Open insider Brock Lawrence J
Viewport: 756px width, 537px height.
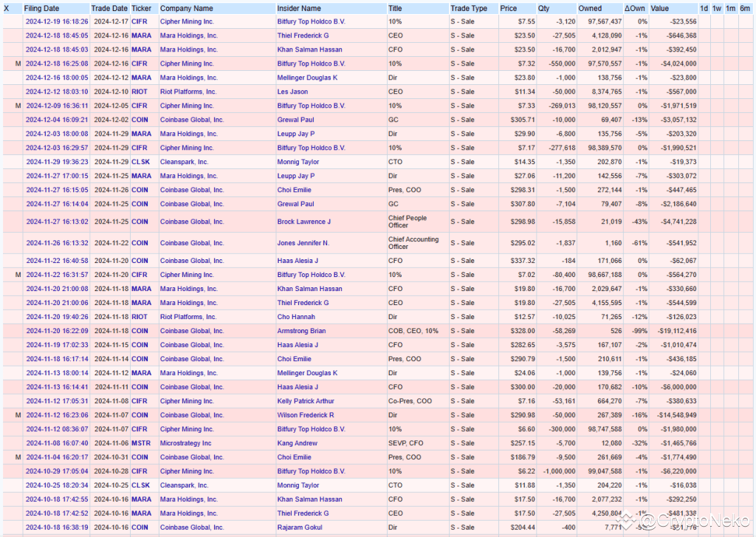303,222
